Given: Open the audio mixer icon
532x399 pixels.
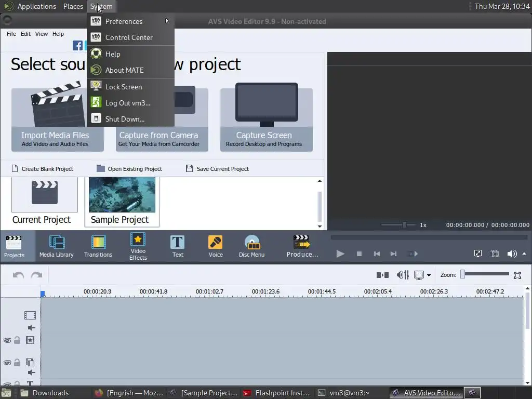Looking at the screenshot, I should tap(403, 275).
